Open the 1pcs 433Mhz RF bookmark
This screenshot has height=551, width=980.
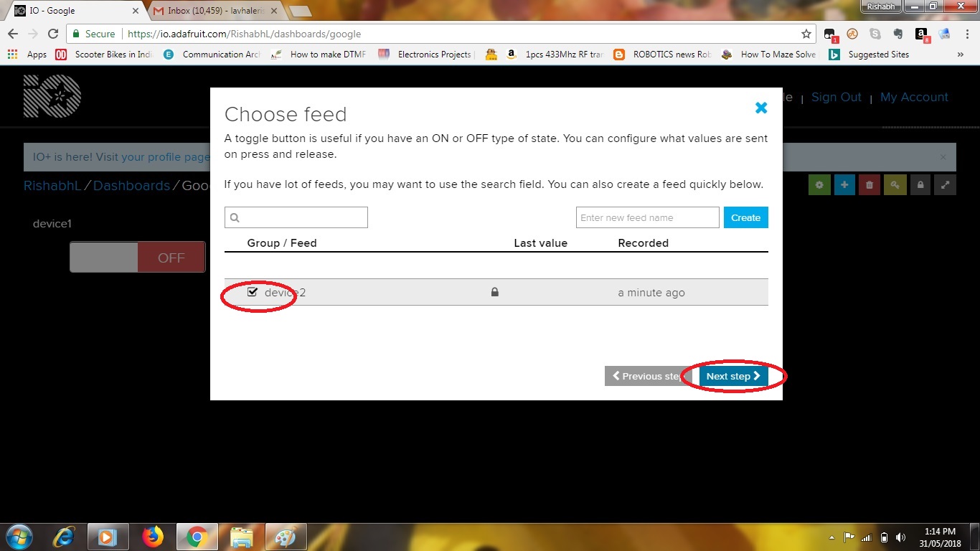(x=555, y=55)
